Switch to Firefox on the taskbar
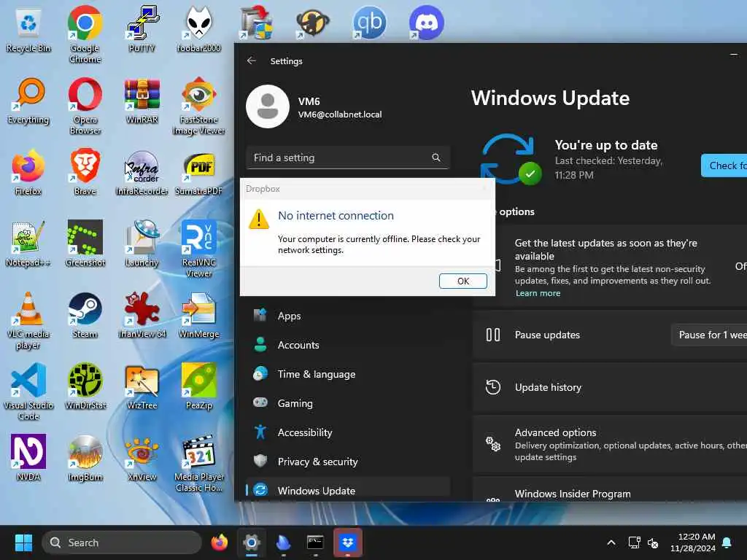 pos(219,542)
